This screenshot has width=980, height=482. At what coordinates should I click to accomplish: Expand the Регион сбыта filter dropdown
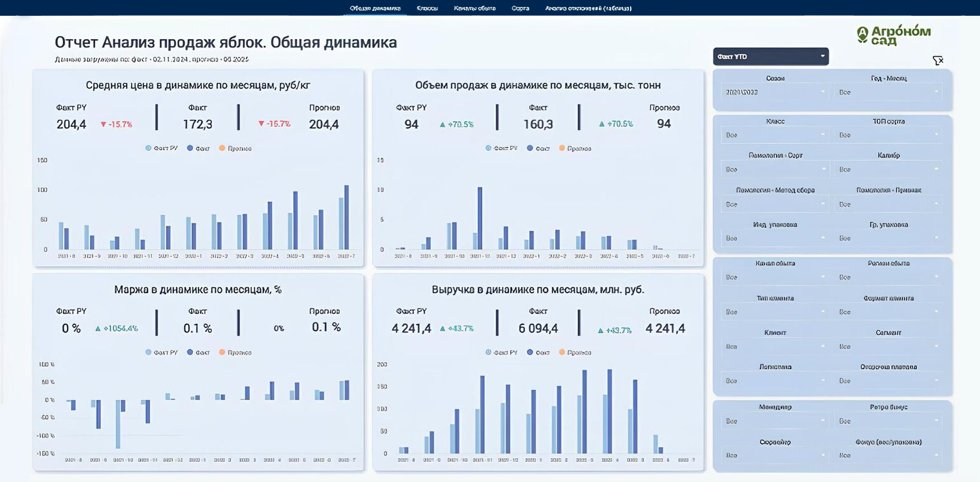(x=888, y=278)
